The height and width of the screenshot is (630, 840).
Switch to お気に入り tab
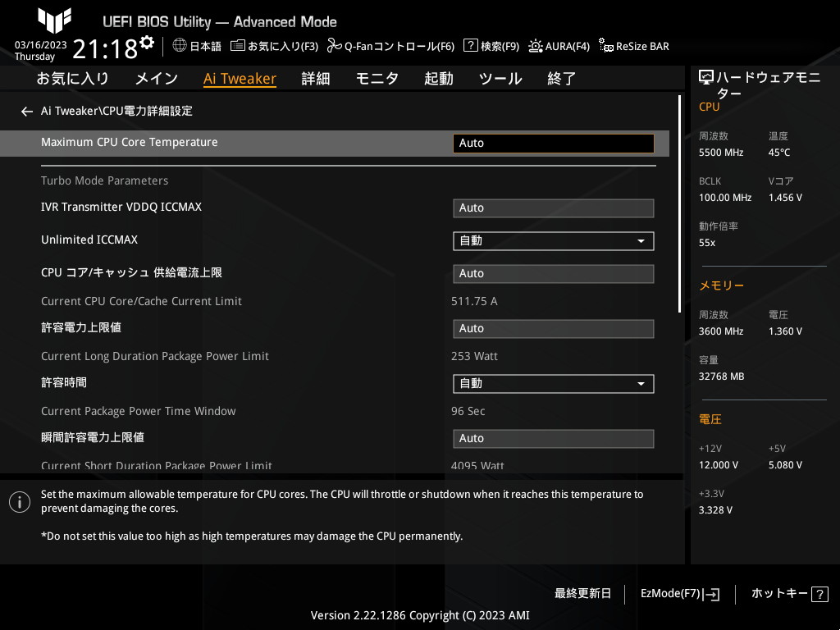coord(73,79)
